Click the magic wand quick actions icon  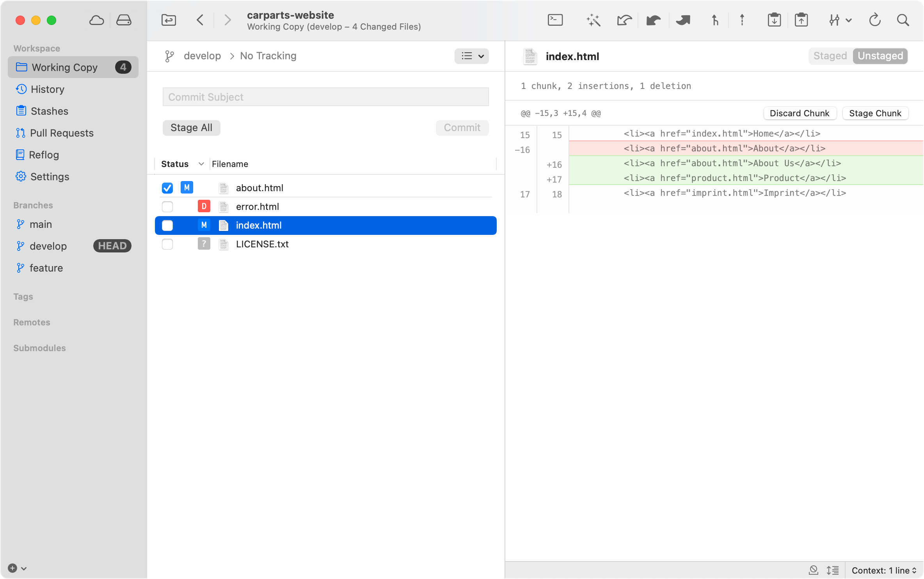[x=593, y=20]
